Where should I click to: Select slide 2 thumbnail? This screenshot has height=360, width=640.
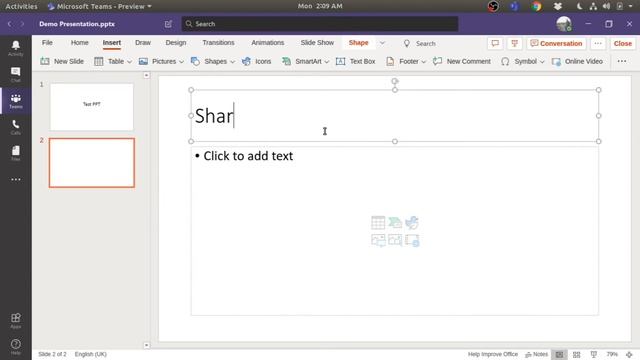(x=91, y=163)
